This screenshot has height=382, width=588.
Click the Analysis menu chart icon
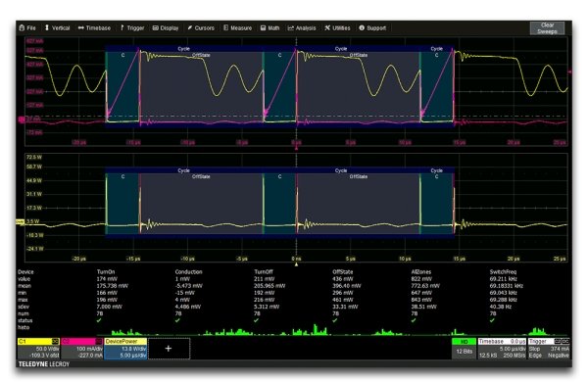point(291,27)
